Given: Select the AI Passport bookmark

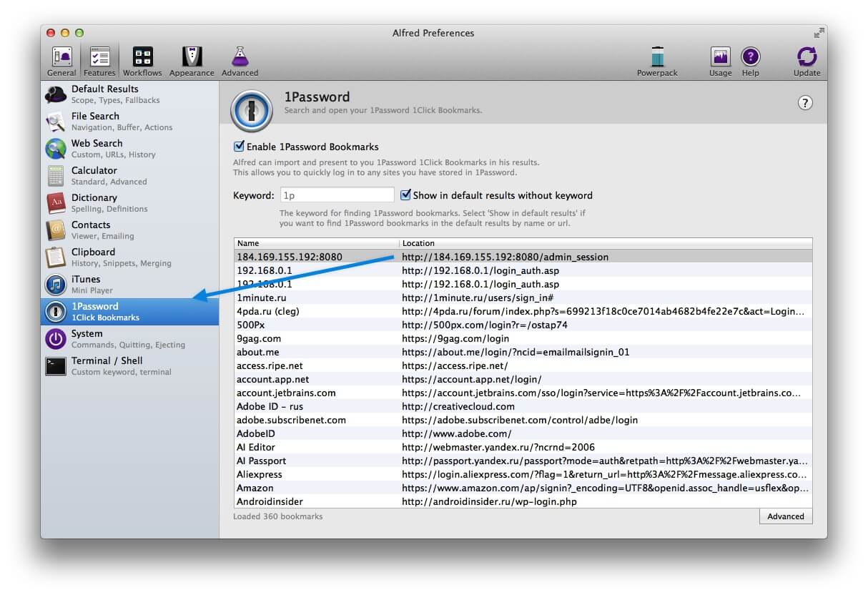Looking at the screenshot, I should click(523, 461).
